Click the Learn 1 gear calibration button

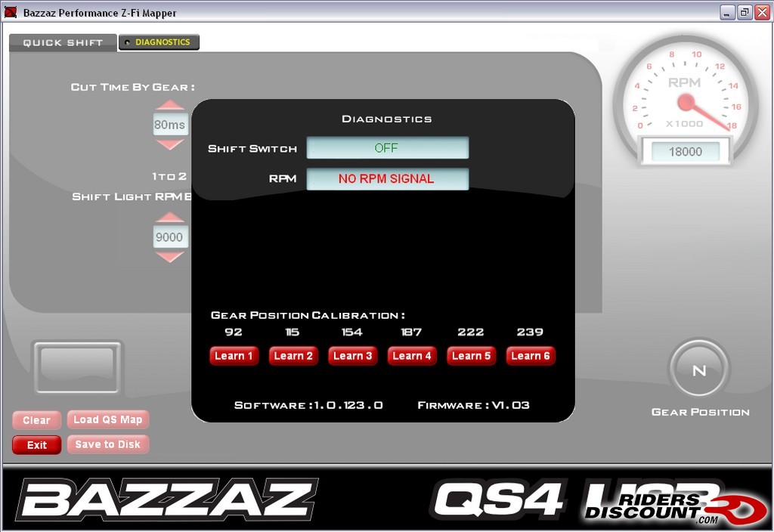pyautogui.click(x=234, y=356)
